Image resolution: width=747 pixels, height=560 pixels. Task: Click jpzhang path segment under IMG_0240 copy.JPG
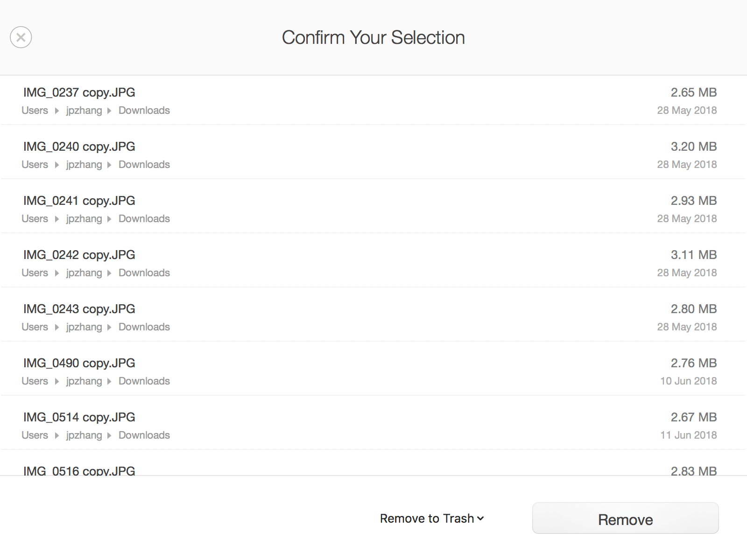pyautogui.click(x=84, y=165)
